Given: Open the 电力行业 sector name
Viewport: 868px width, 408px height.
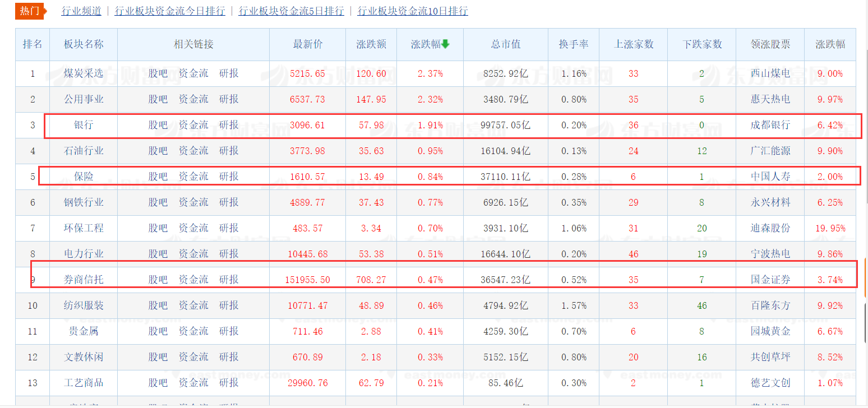Looking at the screenshot, I should 84,254.
